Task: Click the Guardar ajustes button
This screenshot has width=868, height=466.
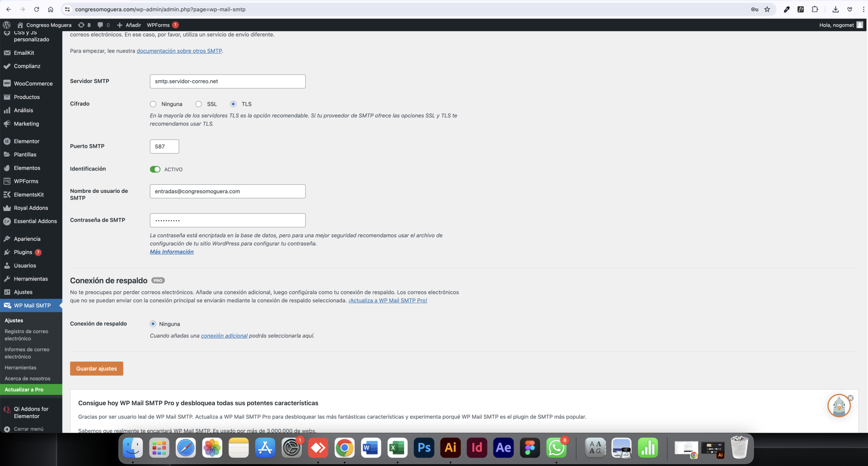Action: (x=97, y=368)
